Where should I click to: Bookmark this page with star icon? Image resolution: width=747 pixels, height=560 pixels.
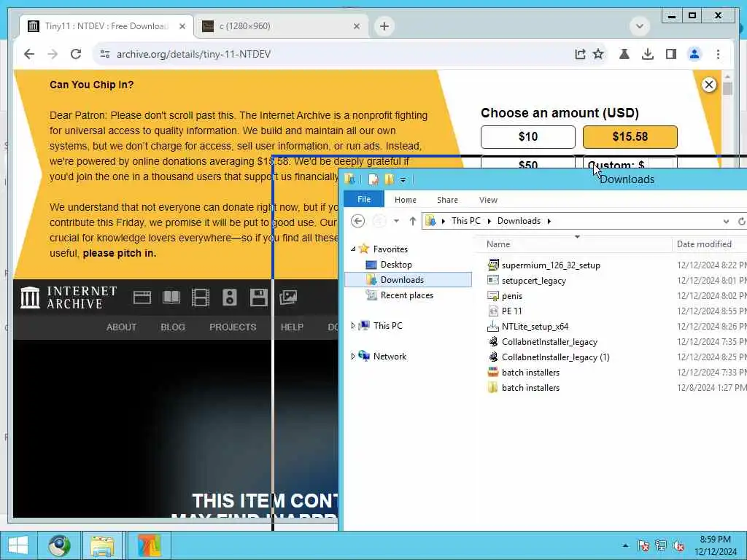point(598,54)
